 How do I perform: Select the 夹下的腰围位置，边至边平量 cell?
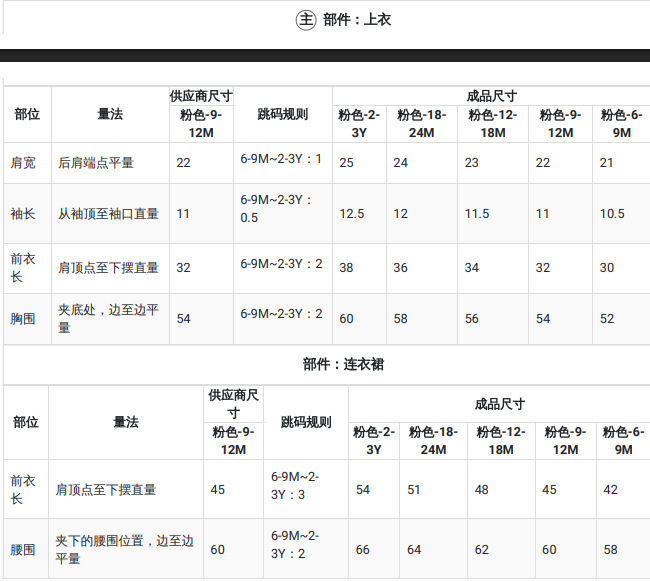[x=124, y=550]
